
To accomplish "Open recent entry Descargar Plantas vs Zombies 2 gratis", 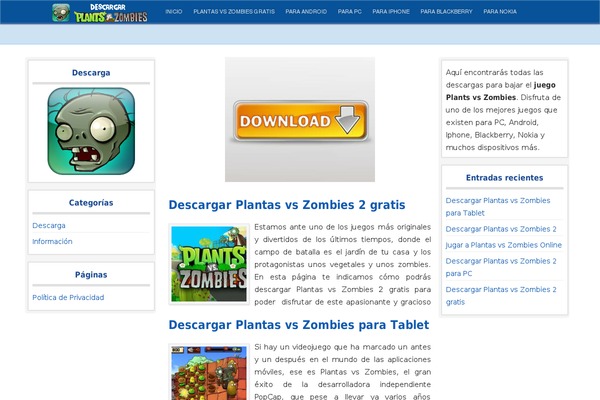I will click(x=501, y=296).
